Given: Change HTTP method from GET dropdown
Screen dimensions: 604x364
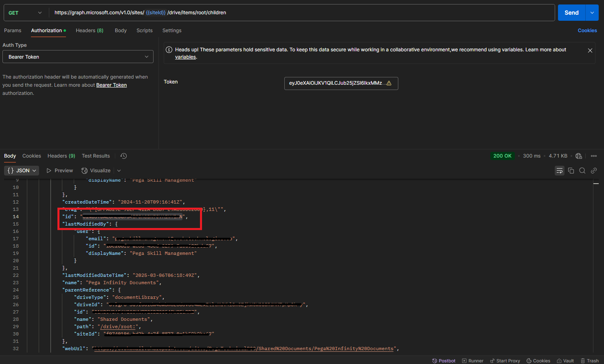Looking at the screenshot, I should pyautogui.click(x=25, y=13).
